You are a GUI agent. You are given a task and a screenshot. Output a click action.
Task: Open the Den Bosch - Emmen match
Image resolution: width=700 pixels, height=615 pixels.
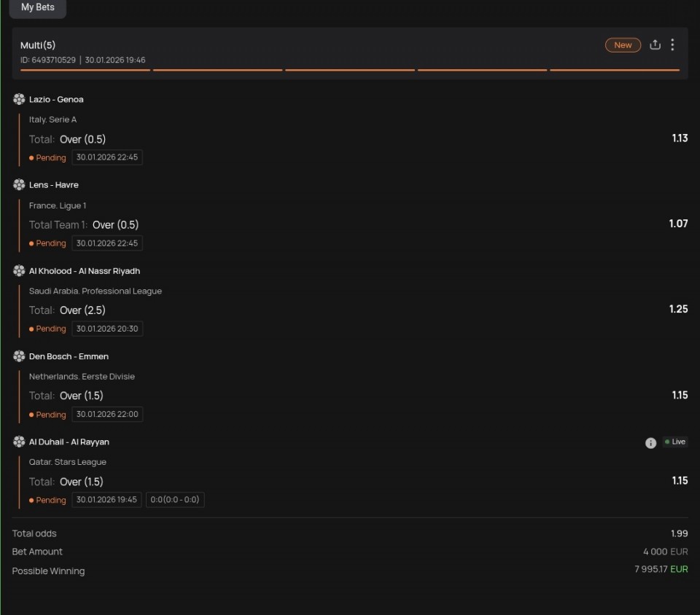pyautogui.click(x=69, y=356)
